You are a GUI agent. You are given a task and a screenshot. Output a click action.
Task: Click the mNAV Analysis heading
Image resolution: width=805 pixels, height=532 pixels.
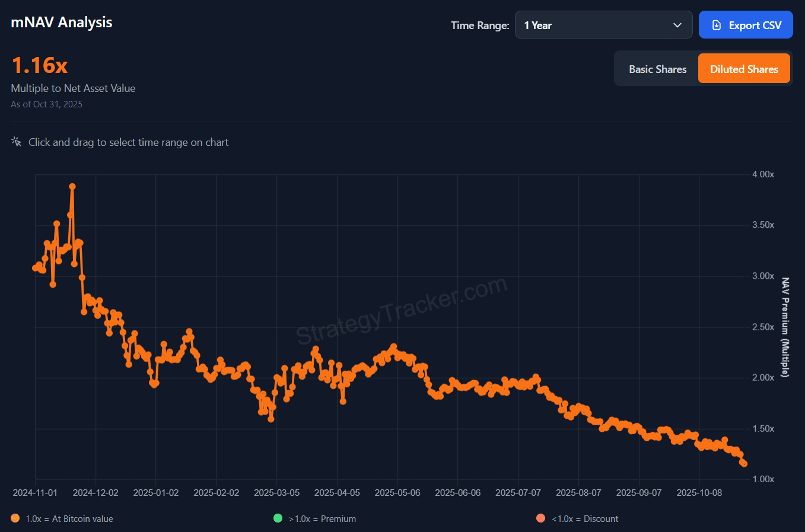62,23
